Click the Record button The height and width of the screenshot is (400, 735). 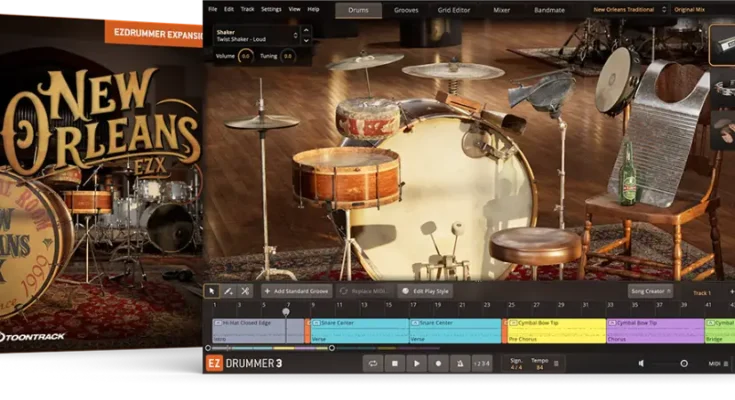[438, 364]
